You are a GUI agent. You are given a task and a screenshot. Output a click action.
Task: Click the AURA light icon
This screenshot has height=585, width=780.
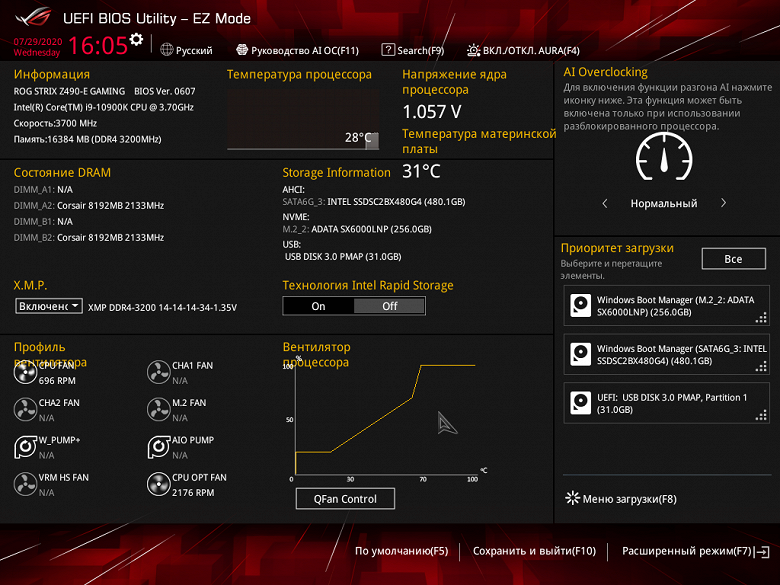click(473, 50)
